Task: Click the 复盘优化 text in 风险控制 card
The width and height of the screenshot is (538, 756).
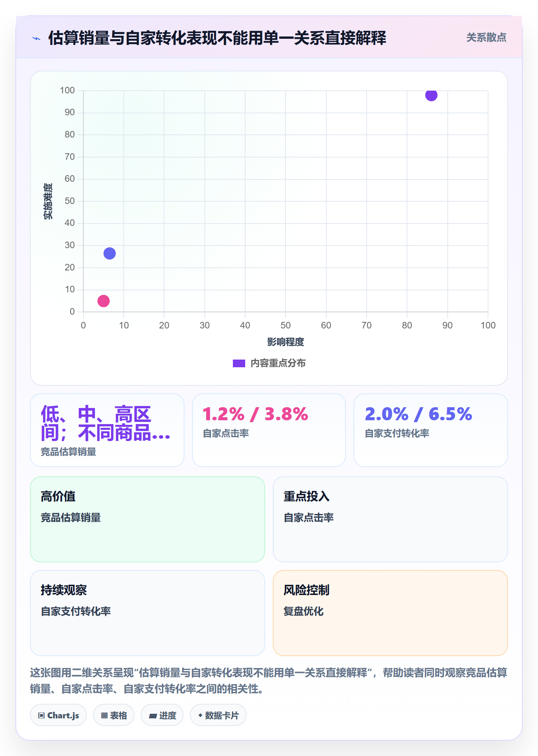Action: [304, 612]
